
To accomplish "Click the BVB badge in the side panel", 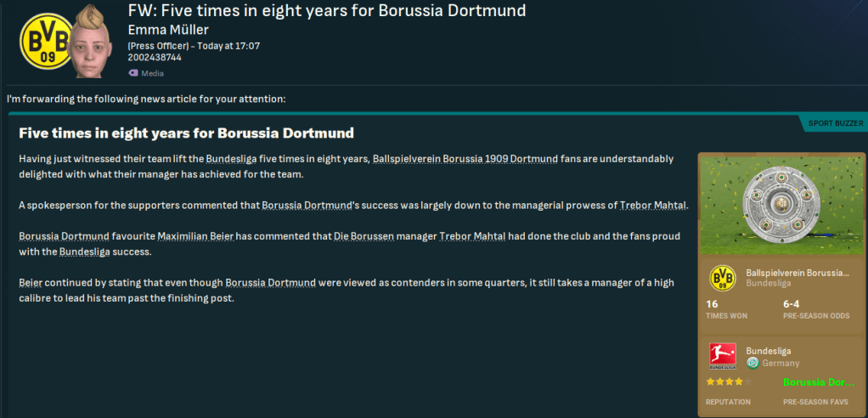I will click(x=722, y=278).
